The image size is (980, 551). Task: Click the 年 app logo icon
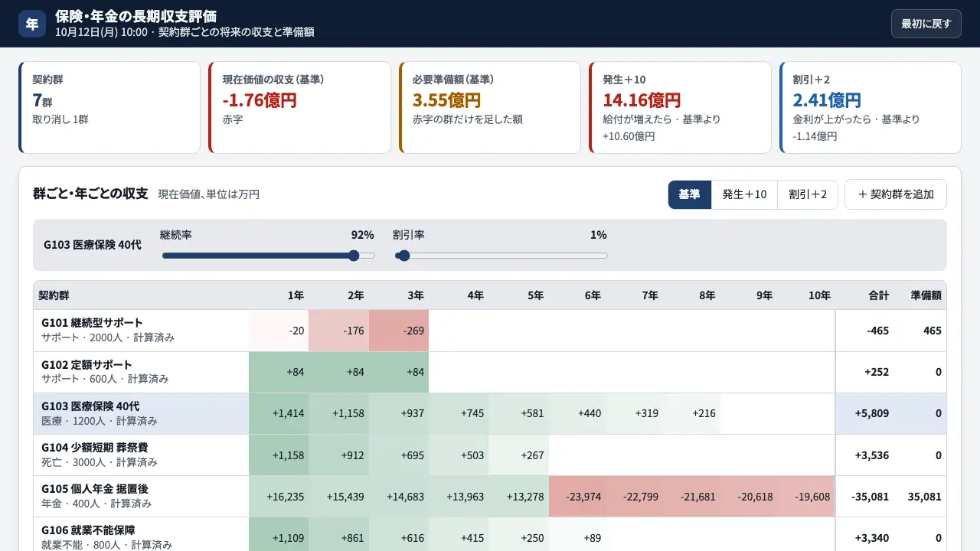(x=32, y=24)
